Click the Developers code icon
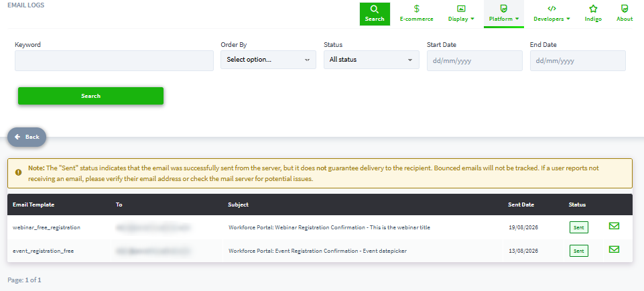The width and height of the screenshot is (644, 291). coord(552,8)
